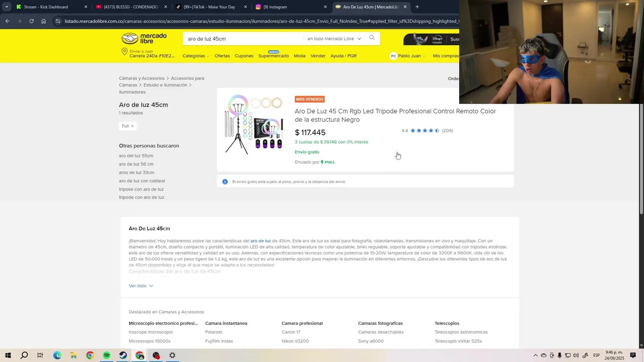Open Vender menu link

318,56
